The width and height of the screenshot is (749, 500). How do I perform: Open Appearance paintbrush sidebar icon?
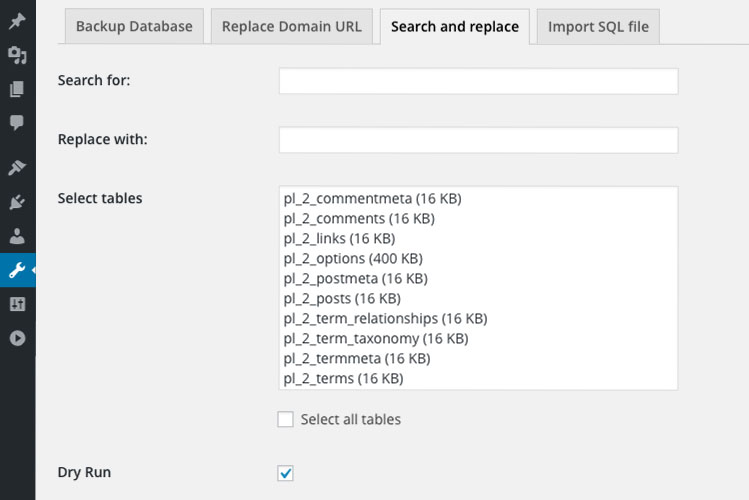tap(17, 168)
